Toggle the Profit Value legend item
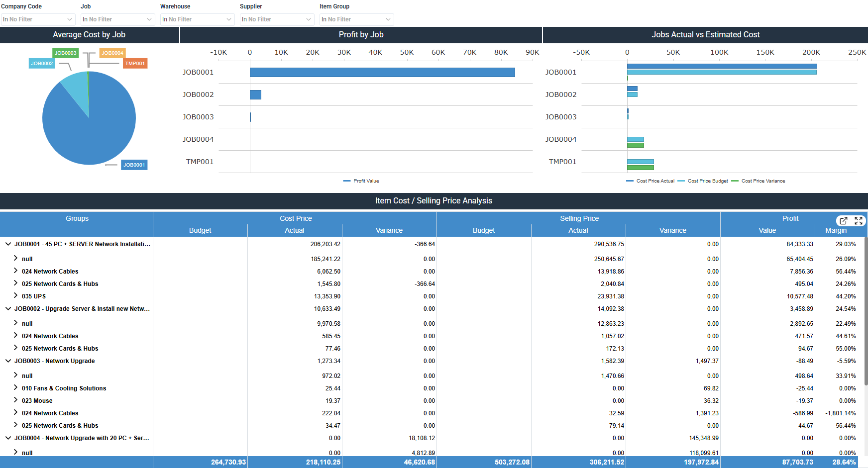 coord(361,181)
